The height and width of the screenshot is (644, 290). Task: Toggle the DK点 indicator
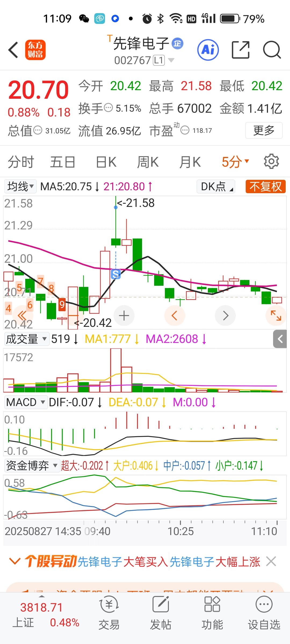pos(216,186)
